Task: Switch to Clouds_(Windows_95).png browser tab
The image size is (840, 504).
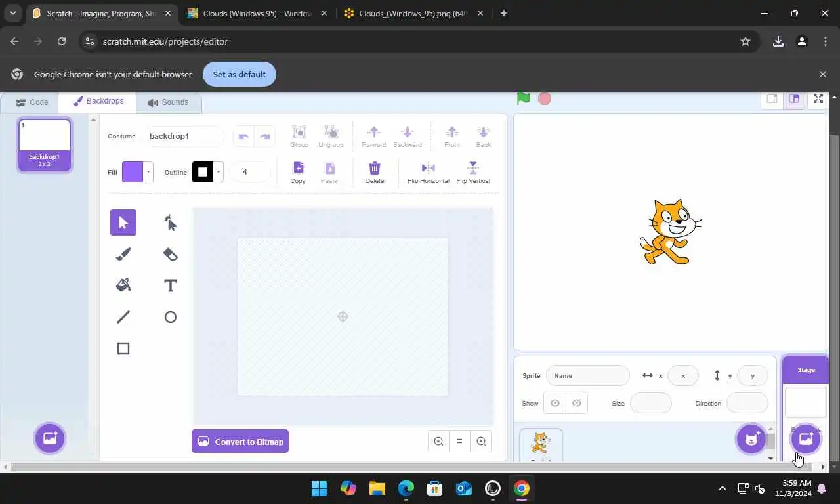Action: (x=413, y=13)
